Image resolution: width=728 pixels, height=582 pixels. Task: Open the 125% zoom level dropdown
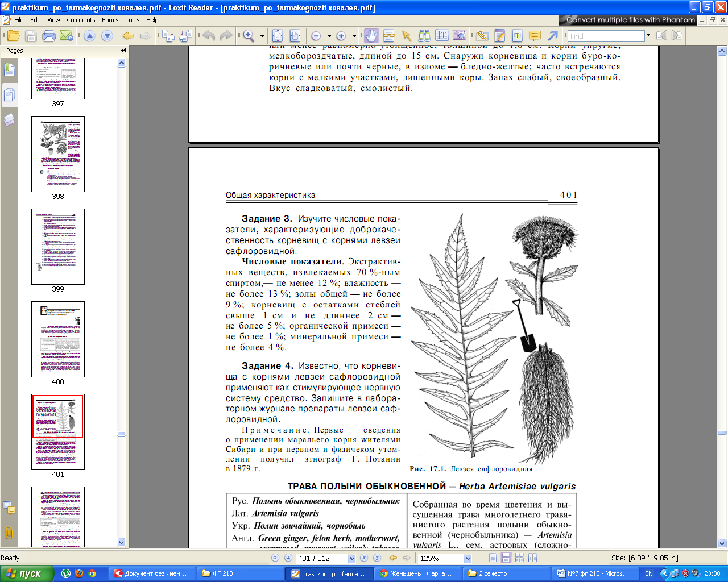468,558
